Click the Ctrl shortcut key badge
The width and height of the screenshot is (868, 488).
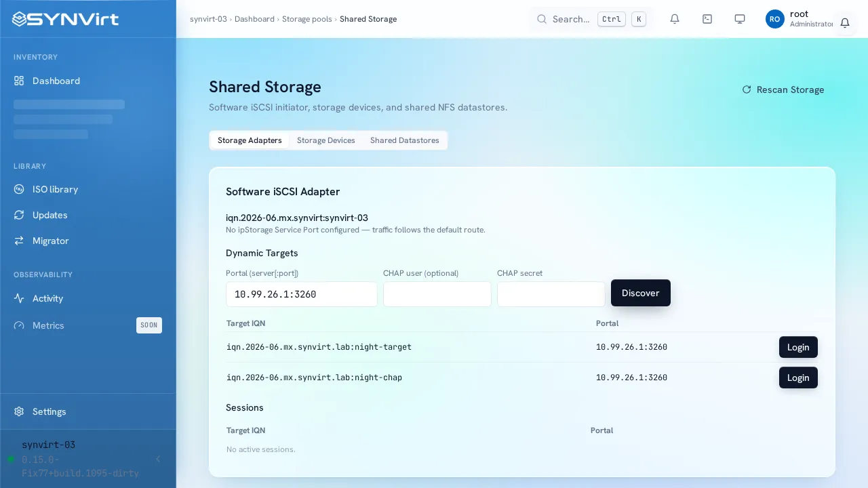click(x=612, y=19)
